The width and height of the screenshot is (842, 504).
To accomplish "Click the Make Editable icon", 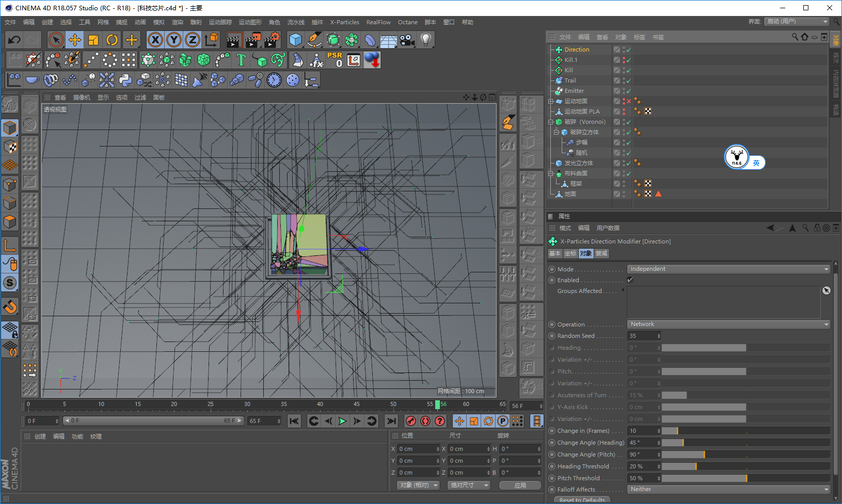I will (x=10, y=105).
